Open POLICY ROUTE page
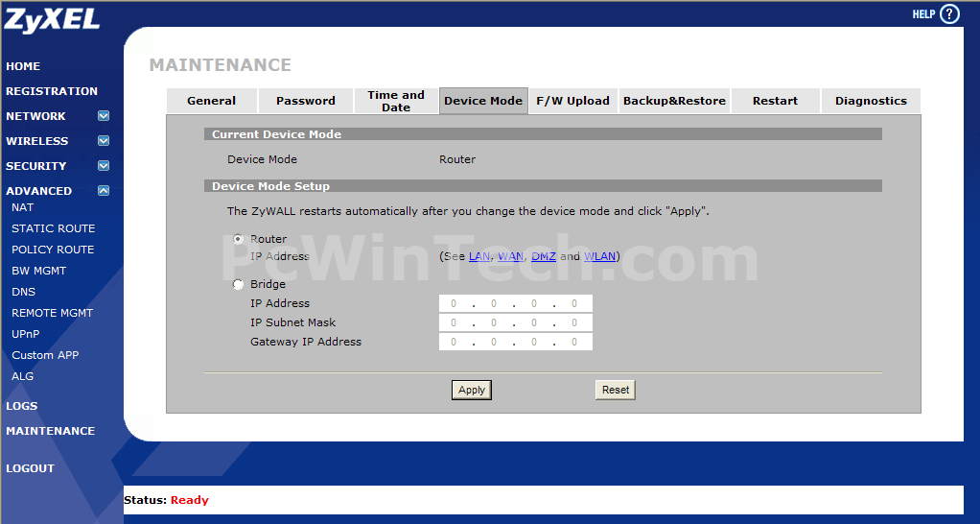 (53, 250)
